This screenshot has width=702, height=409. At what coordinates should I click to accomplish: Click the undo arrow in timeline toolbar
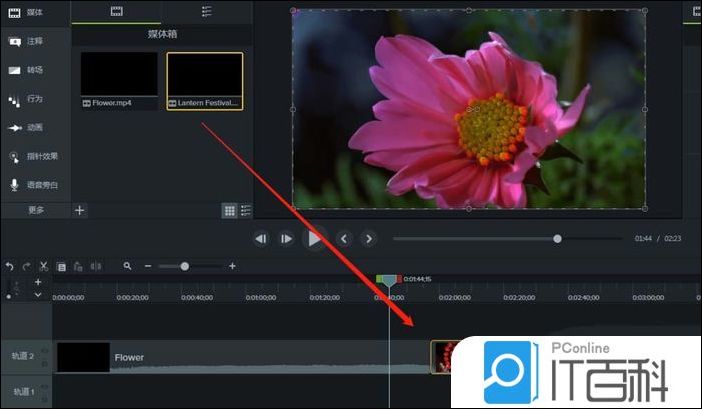pos(10,267)
